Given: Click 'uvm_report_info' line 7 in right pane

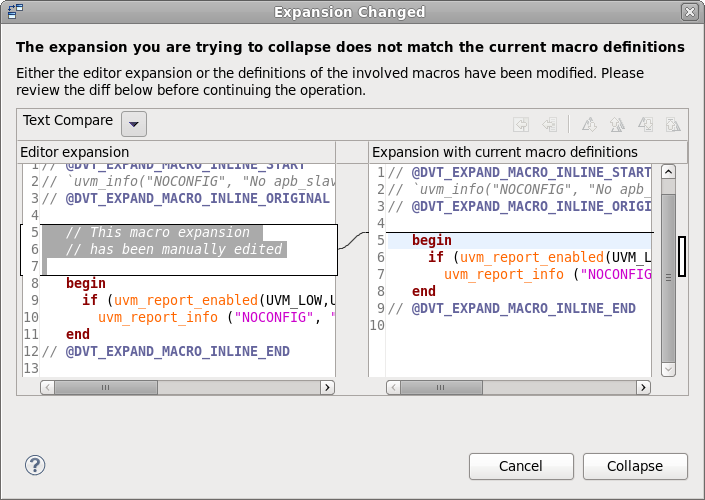Looking at the screenshot, I should pyautogui.click(x=548, y=274).
